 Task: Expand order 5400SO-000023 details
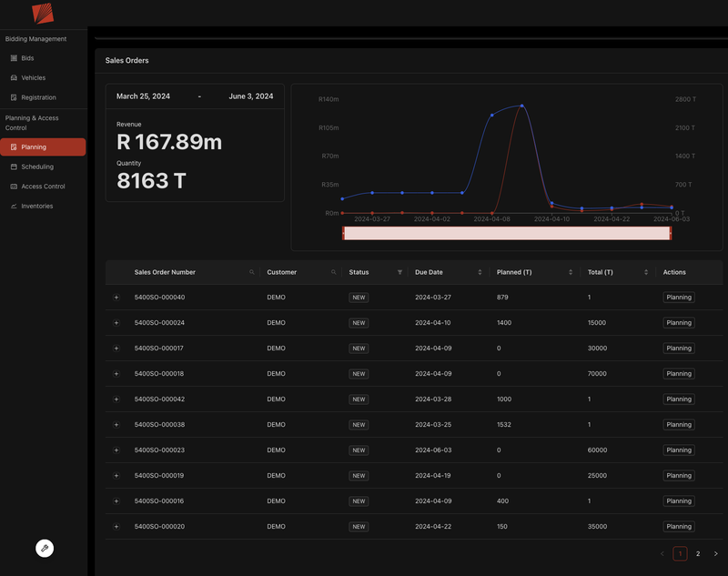pyautogui.click(x=116, y=450)
